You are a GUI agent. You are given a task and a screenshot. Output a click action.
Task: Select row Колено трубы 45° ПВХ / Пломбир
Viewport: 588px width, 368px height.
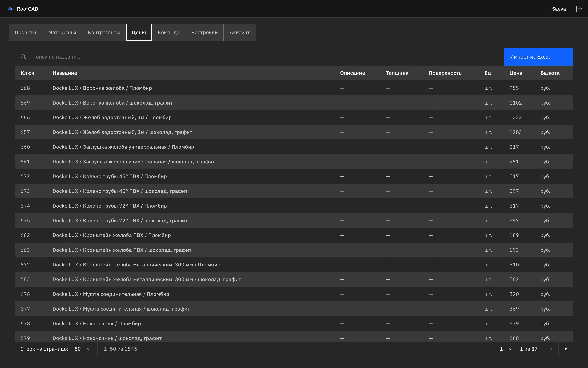tap(294, 176)
